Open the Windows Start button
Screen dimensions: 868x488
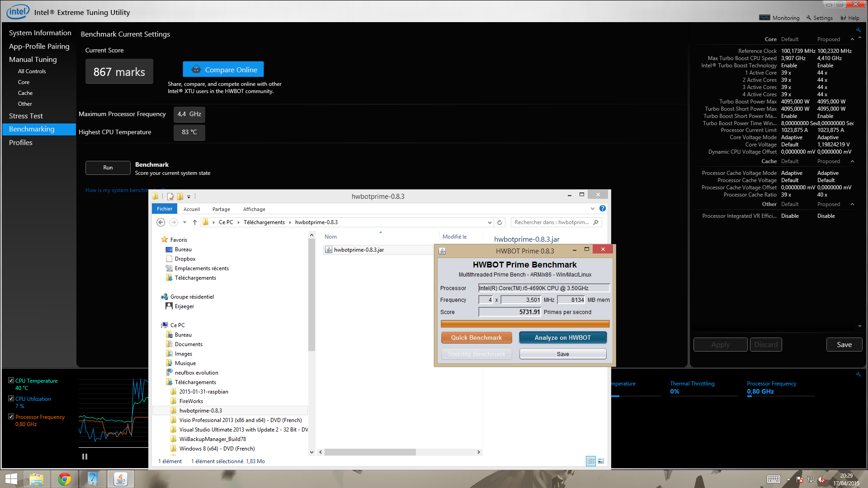click(x=11, y=479)
